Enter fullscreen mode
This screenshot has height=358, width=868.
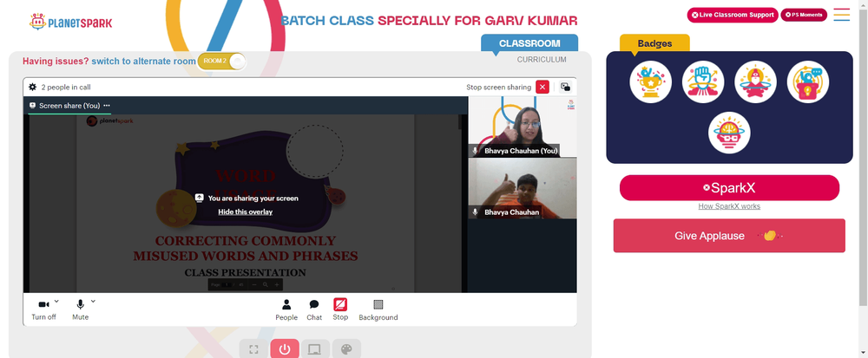pos(253,349)
